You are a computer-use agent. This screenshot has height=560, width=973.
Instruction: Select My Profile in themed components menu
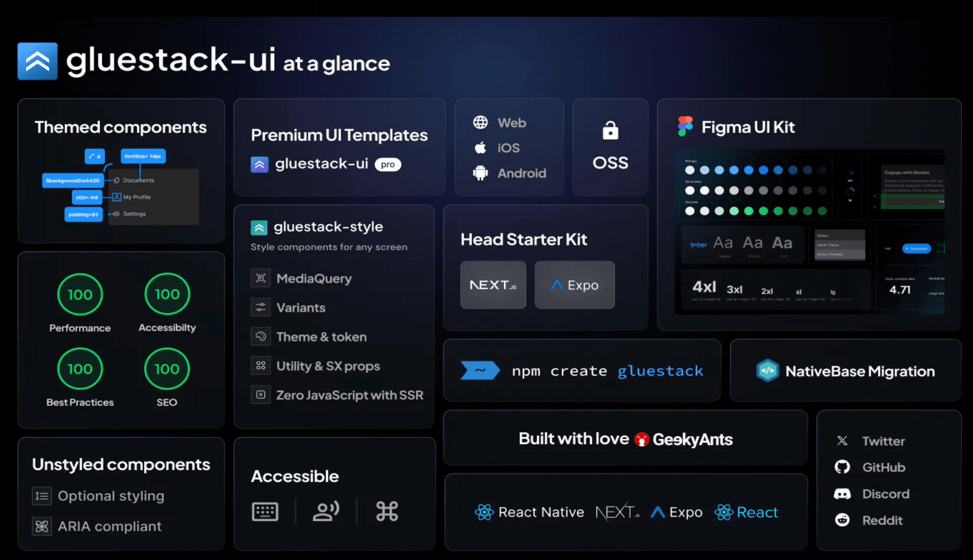(x=136, y=197)
